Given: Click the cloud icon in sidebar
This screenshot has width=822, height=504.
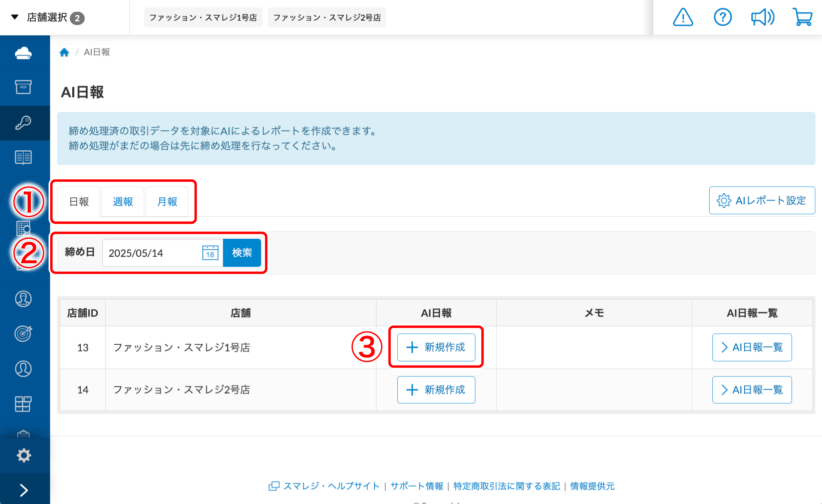Looking at the screenshot, I should point(23,53).
